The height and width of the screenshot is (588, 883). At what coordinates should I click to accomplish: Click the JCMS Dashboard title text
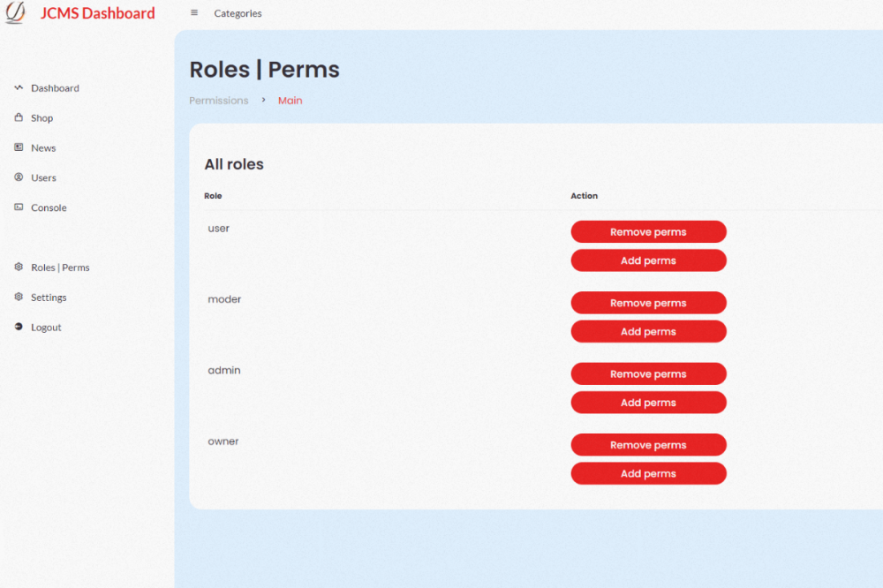click(x=97, y=13)
